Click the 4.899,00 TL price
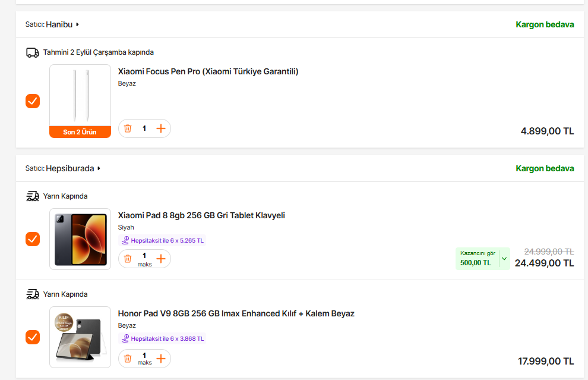 coord(547,131)
